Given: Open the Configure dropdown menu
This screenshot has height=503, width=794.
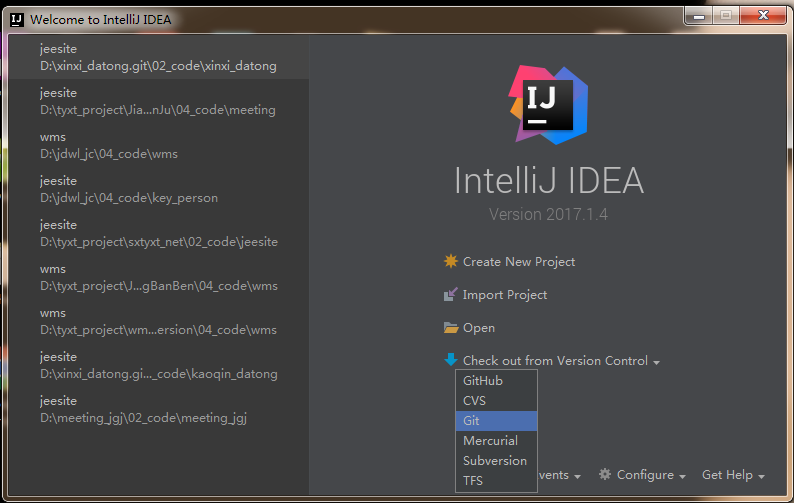Looking at the screenshot, I should (x=651, y=475).
